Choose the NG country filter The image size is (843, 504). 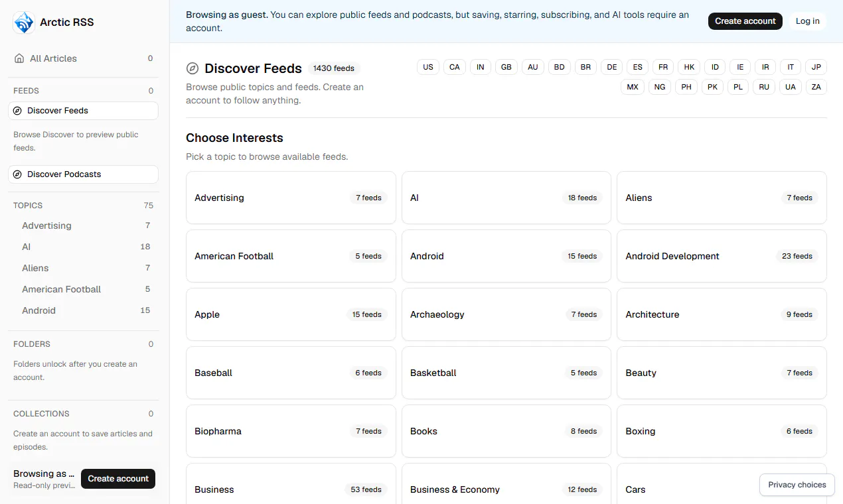pyautogui.click(x=660, y=87)
